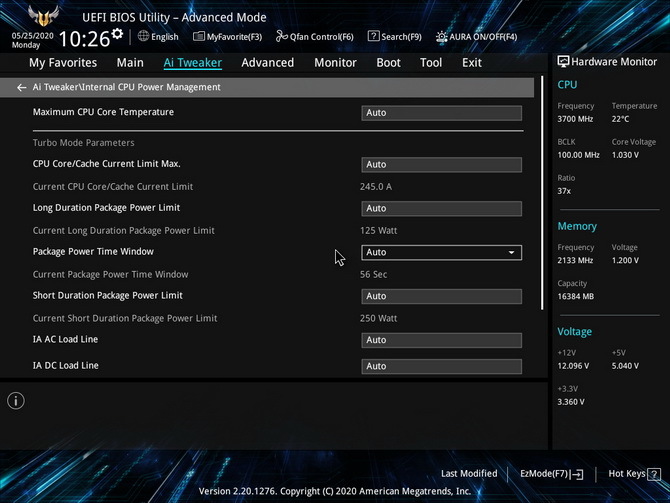
Task: Go to the Exit tab
Action: click(472, 63)
